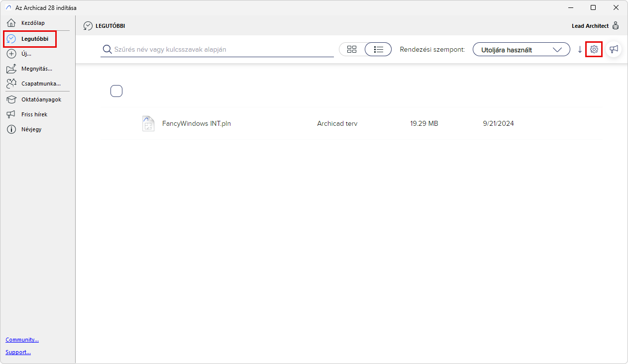Click the Friss hírek megaphone icon in sidebar
Image resolution: width=628 pixels, height=364 pixels.
(11, 114)
